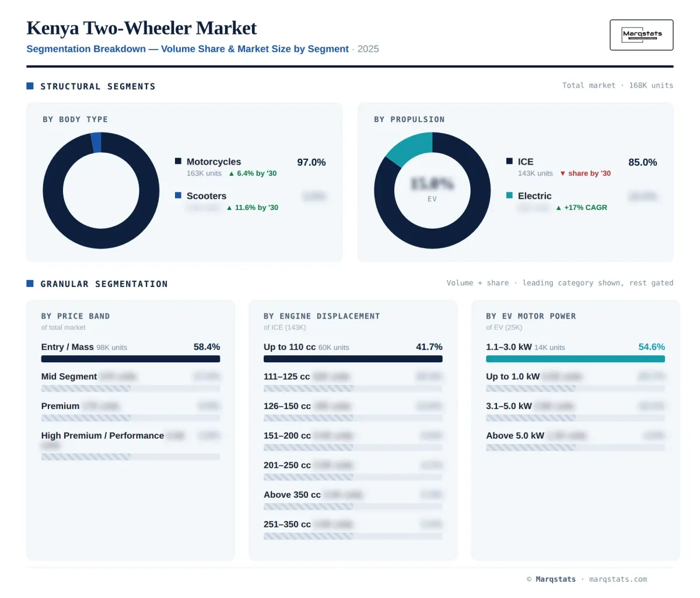This screenshot has width=700, height=598.
Task: Click the 'High Premium / Performance' label
Action: (x=102, y=436)
